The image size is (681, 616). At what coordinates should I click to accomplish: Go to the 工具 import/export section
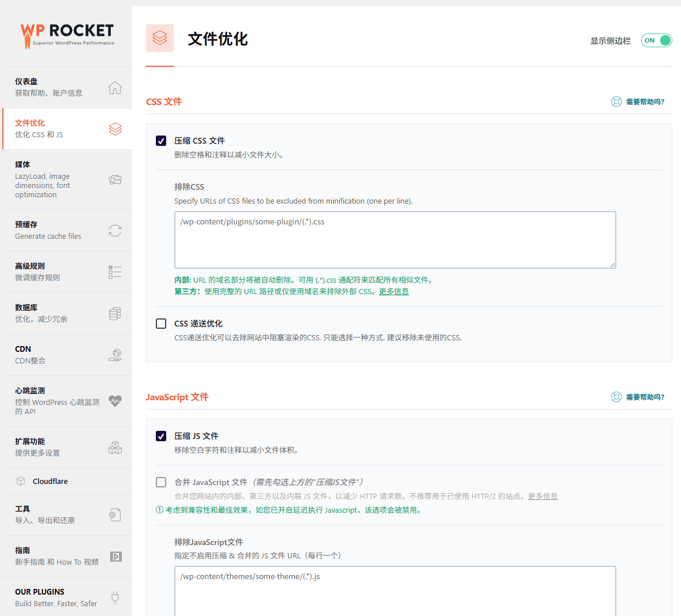pos(45,514)
